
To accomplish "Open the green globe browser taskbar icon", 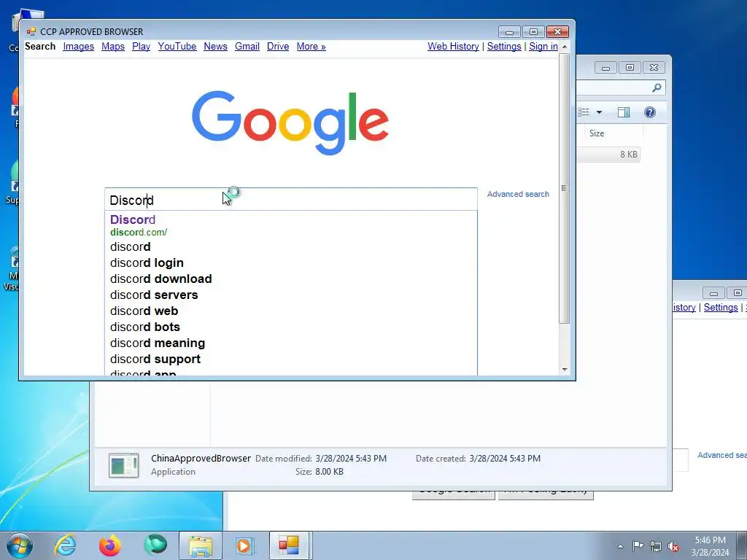I will [x=155, y=545].
